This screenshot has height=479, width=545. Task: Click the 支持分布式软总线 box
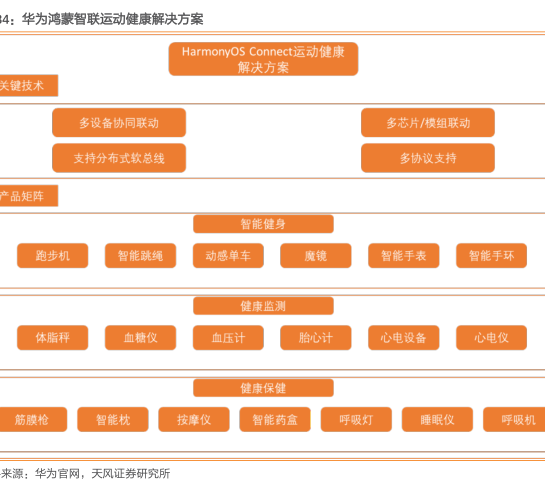point(119,158)
